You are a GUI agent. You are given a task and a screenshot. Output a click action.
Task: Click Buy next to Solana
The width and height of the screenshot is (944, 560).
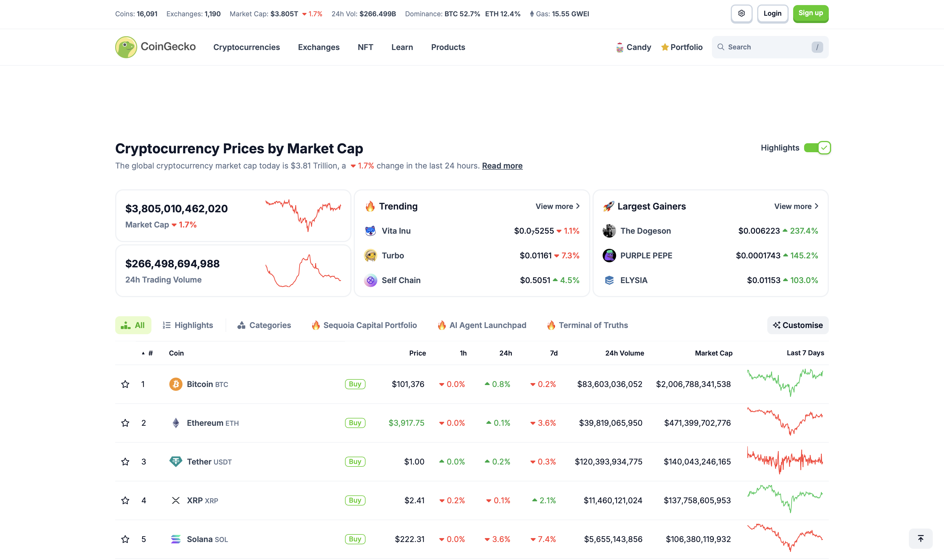[355, 539]
